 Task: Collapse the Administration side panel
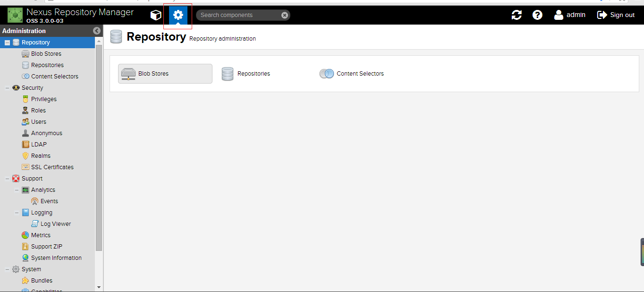pyautogui.click(x=97, y=31)
